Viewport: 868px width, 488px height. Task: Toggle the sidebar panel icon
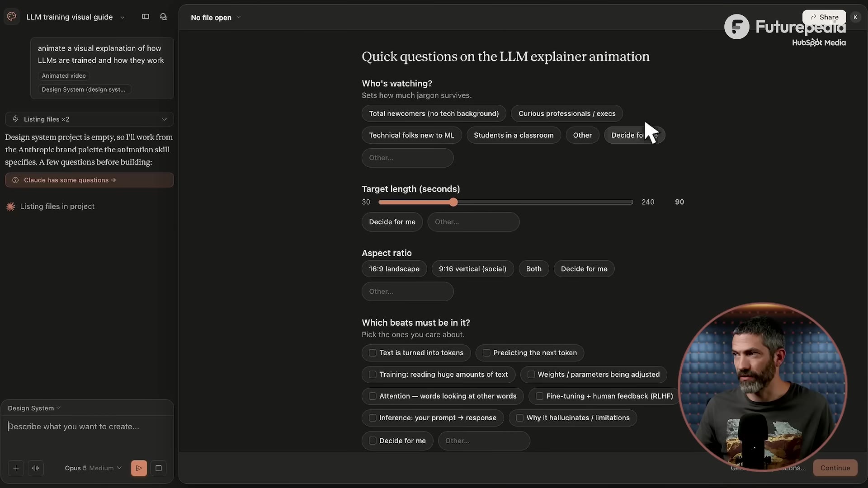click(146, 17)
